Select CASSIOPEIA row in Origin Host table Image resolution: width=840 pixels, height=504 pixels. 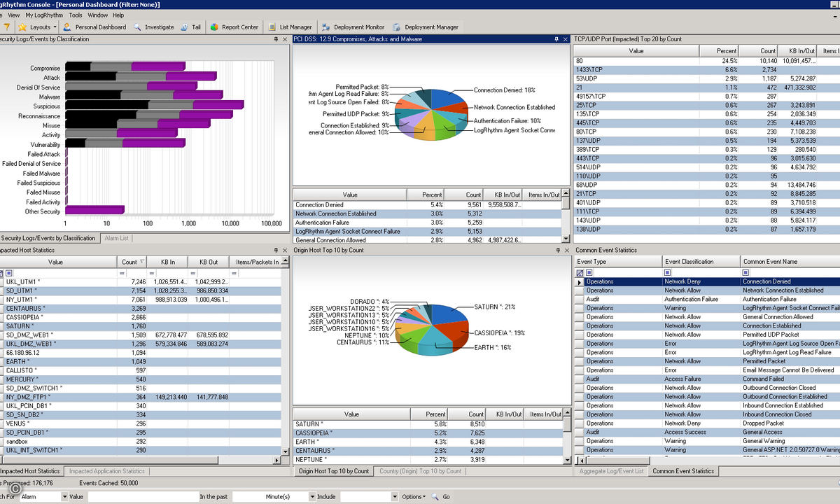pos(427,433)
